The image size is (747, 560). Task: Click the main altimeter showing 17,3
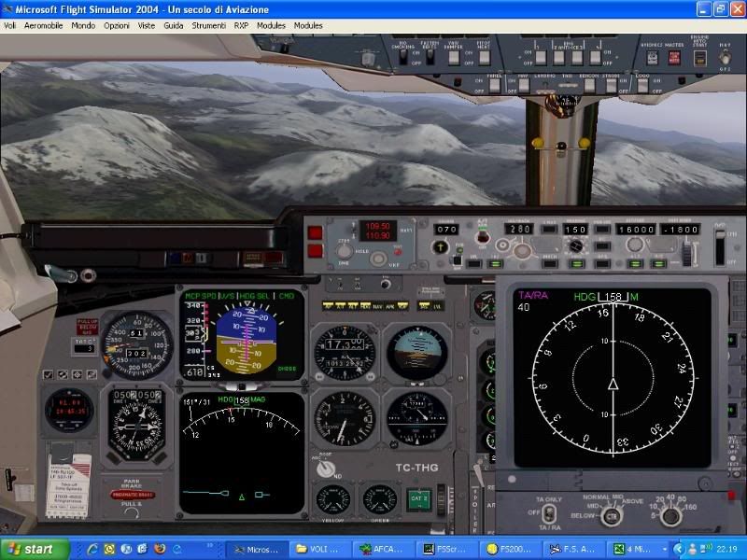tap(345, 353)
